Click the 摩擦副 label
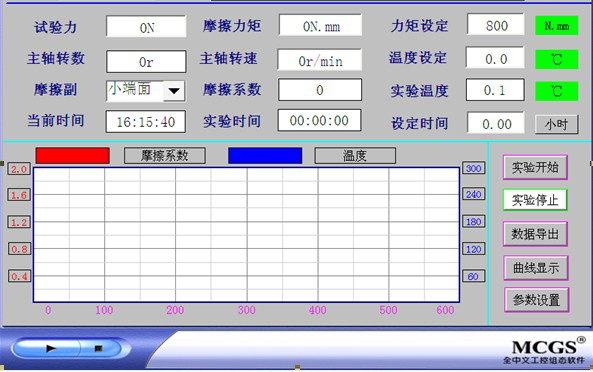The height and width of the screenshot is (372, 593). 56,90
